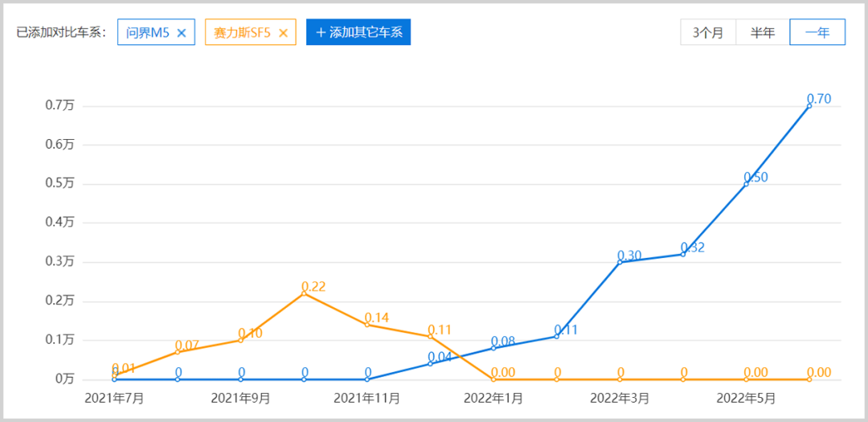The width and height of the screenshot is (868, 422).
Task: Switch to the 半年 time range
Action: coord(763,33)
